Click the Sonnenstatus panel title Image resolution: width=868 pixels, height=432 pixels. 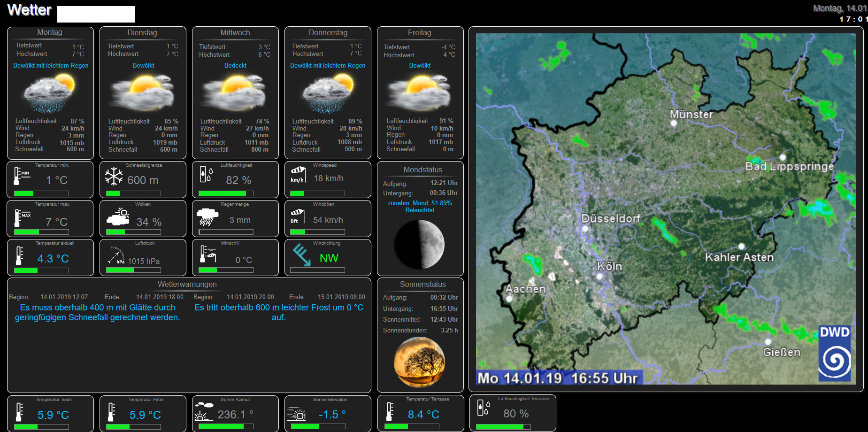423,285
